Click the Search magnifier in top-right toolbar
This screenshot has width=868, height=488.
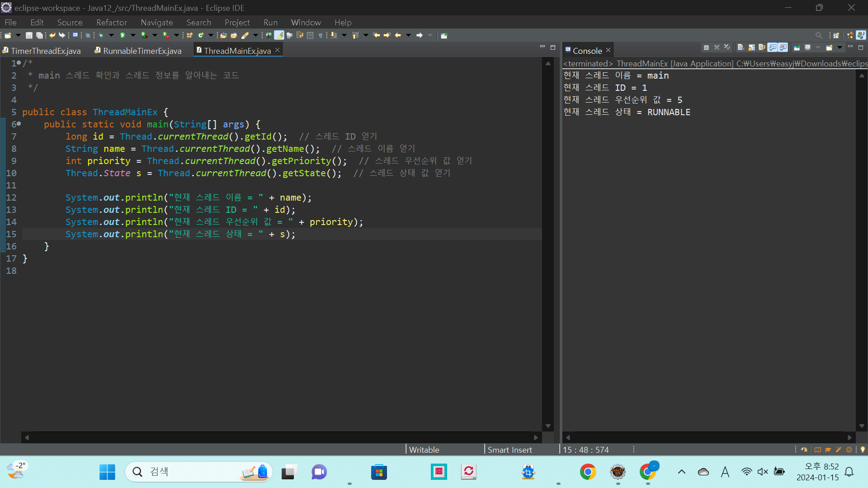click(x=818, y=35)
